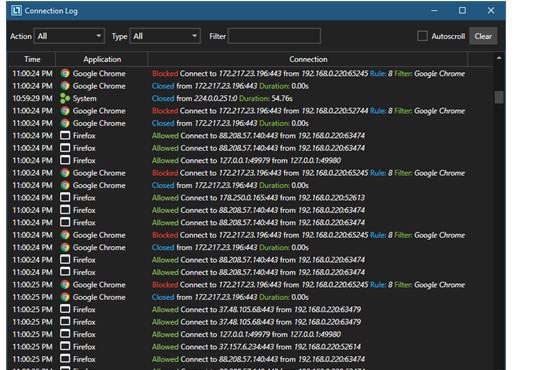The image size is (537, 370).
Task: Select the System Closed 224.0.0.251 log entry
Action: pyautogui.click(x=250, y=98)
